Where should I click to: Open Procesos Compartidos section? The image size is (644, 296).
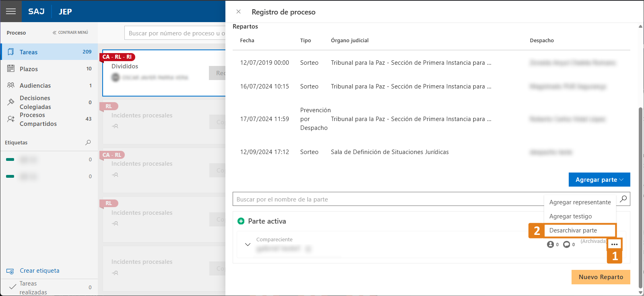49,119
